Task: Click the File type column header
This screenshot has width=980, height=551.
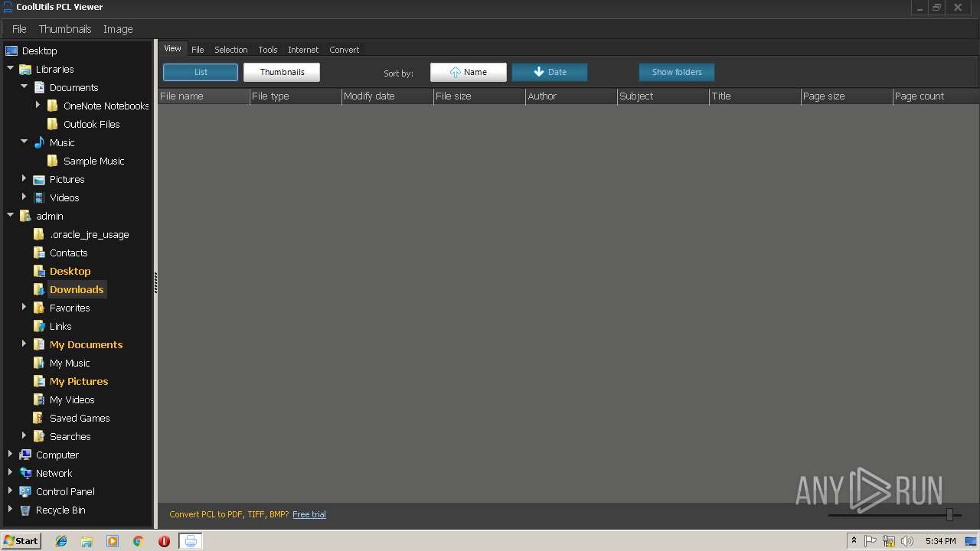Action: coord(296,96)
